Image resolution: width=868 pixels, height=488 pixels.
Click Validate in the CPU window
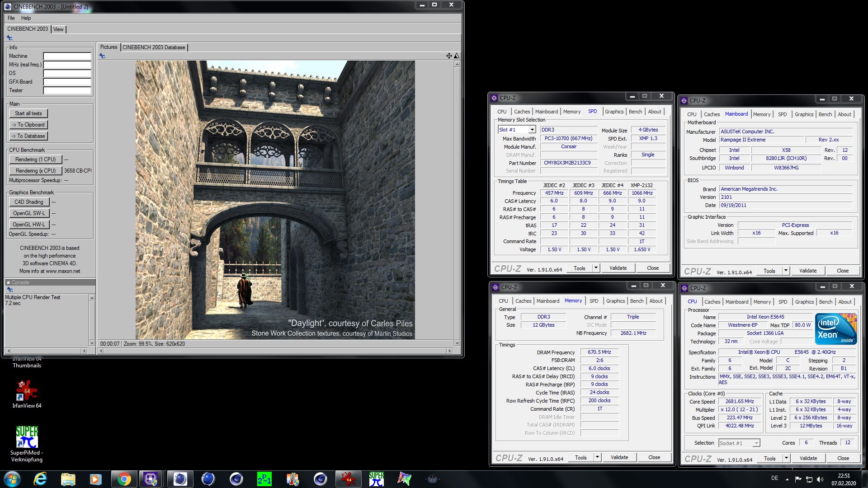(x=808, y=458)
